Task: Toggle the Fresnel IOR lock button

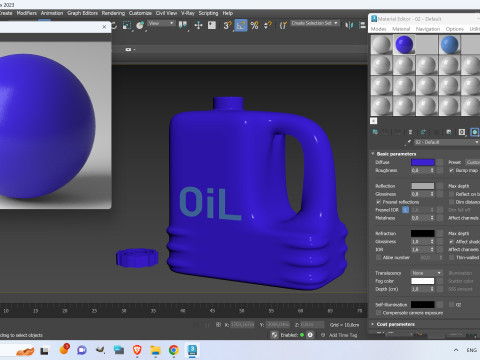Action: pyautogui.click(x=406, y=210)
